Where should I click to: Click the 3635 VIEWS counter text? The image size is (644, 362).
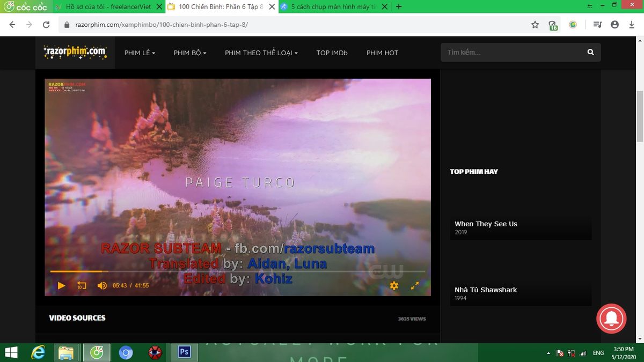(x=412, y=319)
